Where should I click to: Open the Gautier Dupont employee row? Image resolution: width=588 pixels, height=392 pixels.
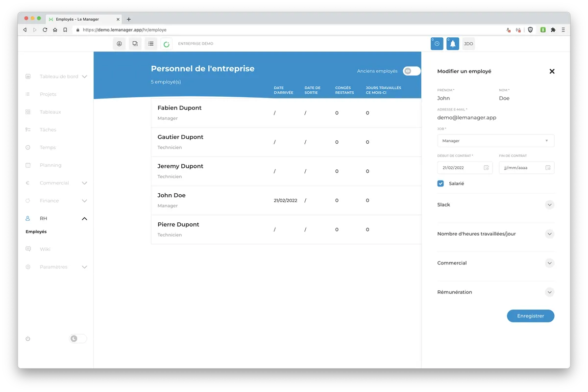pyautogui.click(x=286, y=142)
